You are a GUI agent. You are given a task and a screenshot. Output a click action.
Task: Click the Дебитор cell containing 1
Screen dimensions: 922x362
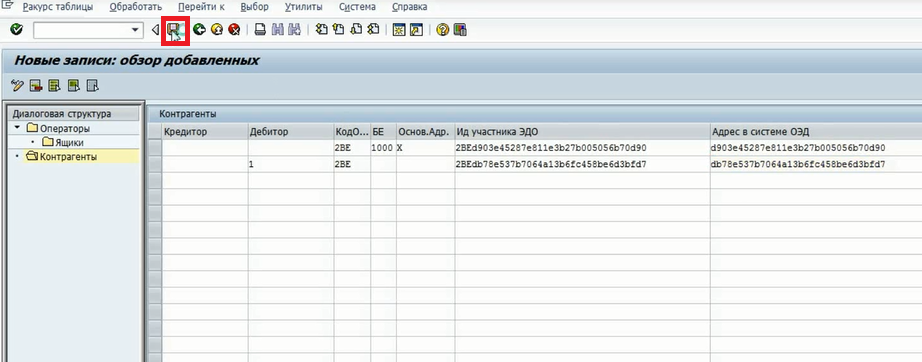click(290, 165)
